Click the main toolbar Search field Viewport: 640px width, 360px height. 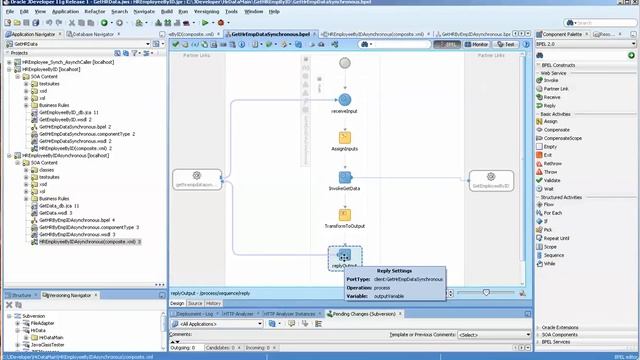point(600,23)
